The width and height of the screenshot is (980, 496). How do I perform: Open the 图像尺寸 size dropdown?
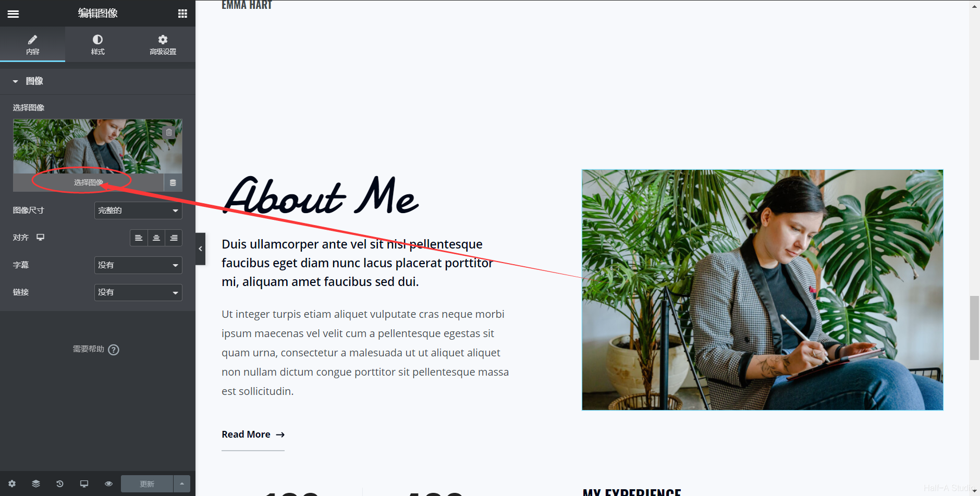(138, 210)
